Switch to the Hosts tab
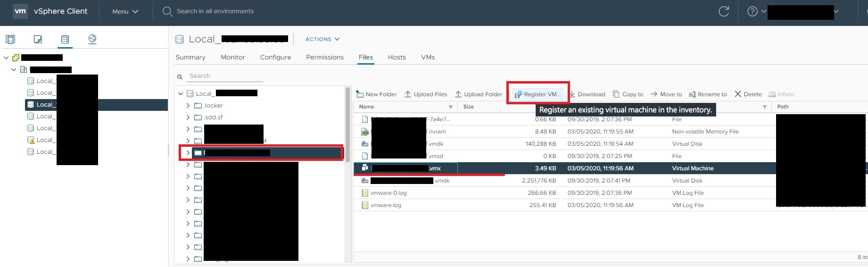This screenshot has height=267, width=868. (397, 57)
